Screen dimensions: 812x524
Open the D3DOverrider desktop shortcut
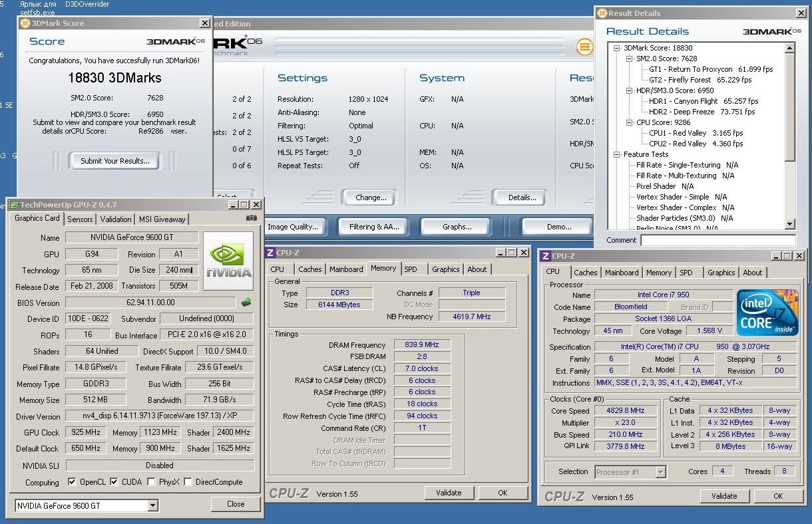point(87,4)
